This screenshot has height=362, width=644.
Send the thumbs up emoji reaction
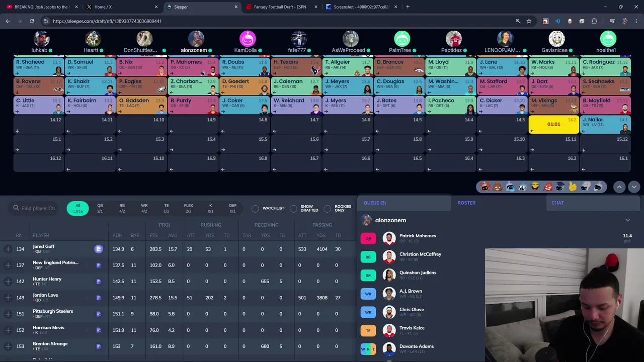click(573, 187)
